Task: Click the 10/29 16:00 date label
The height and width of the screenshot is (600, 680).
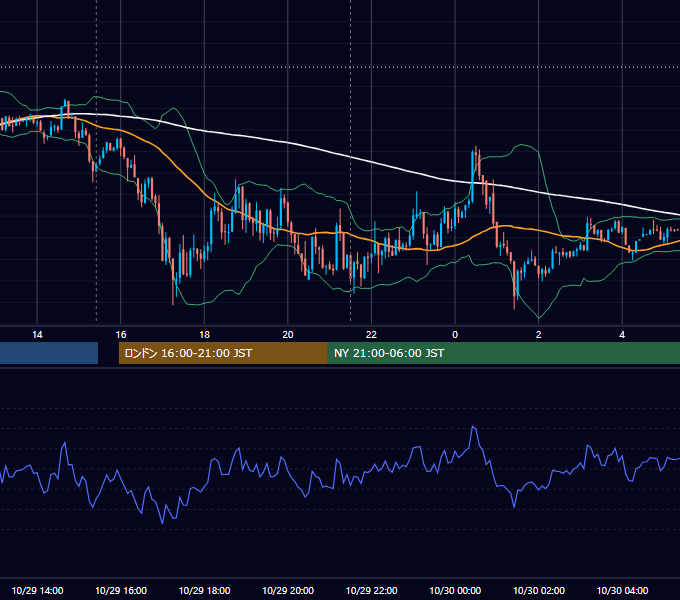Action: click(x=121, y=590)
